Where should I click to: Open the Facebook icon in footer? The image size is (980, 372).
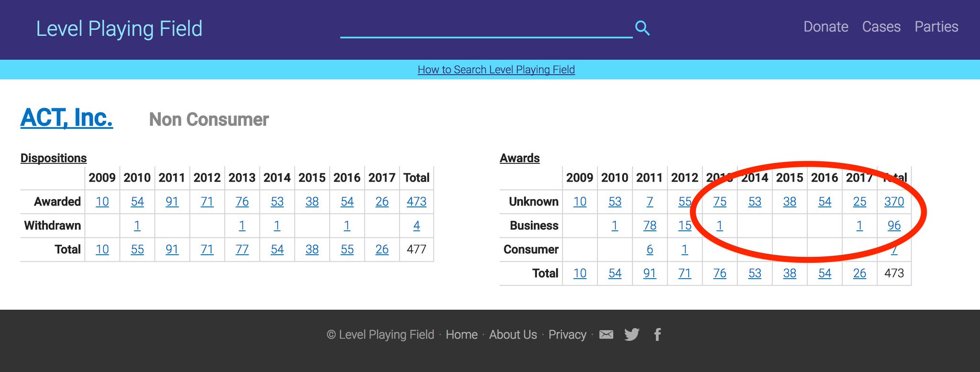(x=657, y=334)
